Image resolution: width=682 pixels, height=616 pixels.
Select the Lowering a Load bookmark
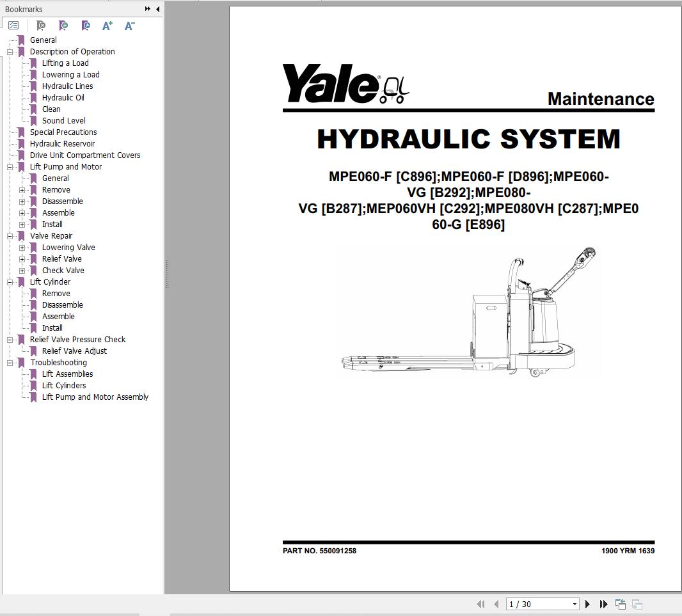pos(70,75)
